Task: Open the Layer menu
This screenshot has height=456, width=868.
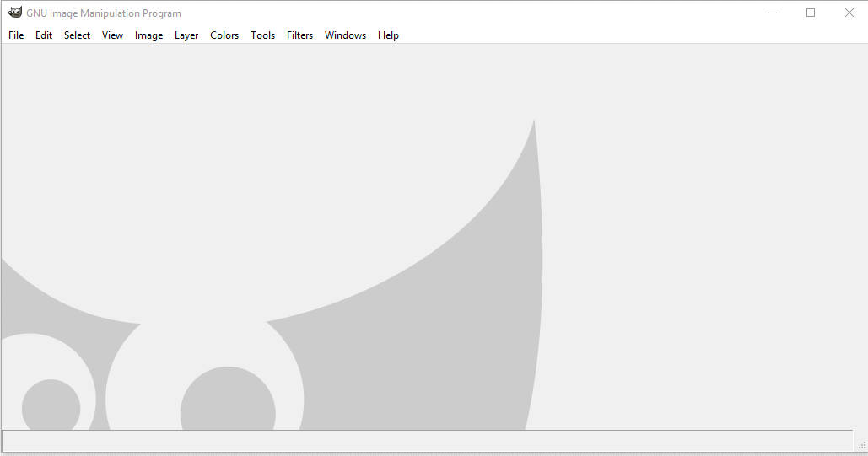Action: 186,35
